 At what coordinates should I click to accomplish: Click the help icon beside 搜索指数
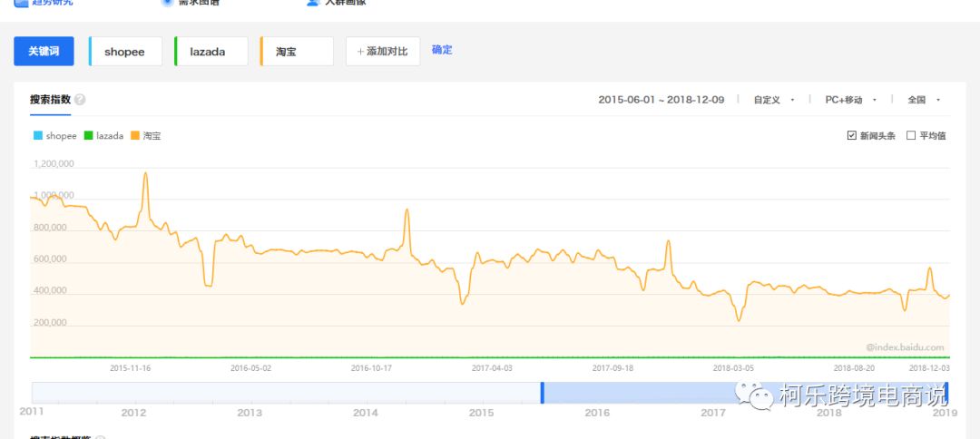point(80,100)
